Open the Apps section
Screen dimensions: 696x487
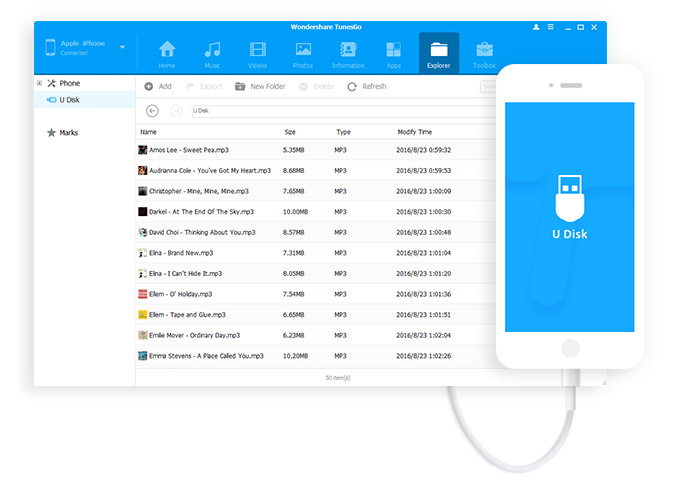393,54
